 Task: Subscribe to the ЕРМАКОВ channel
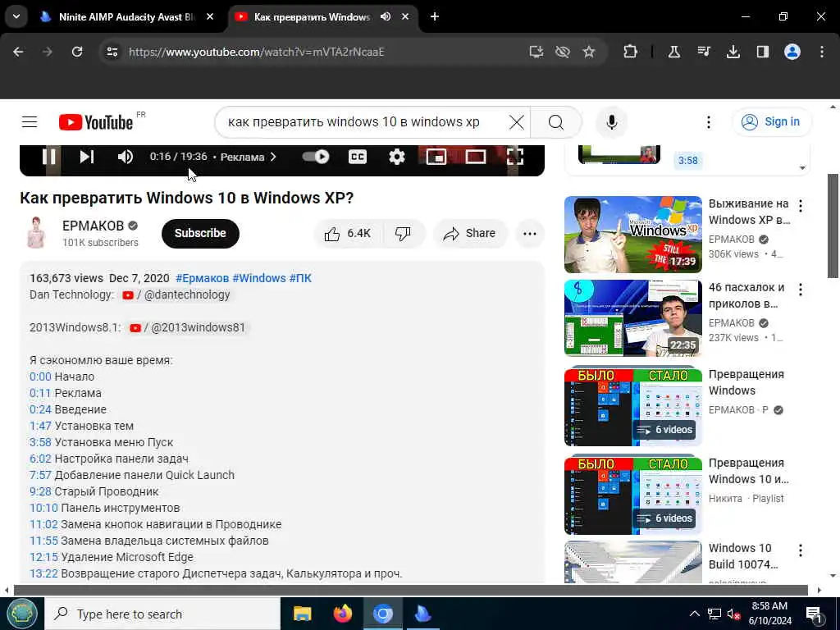pos(200,233)
